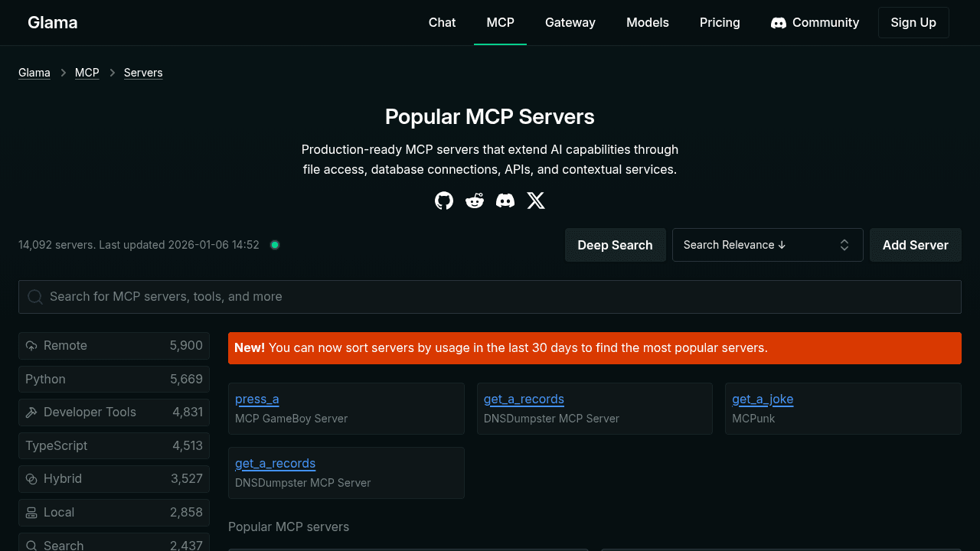
Task: Click the magnifying glass in the search bar
Action: (35, 296)
